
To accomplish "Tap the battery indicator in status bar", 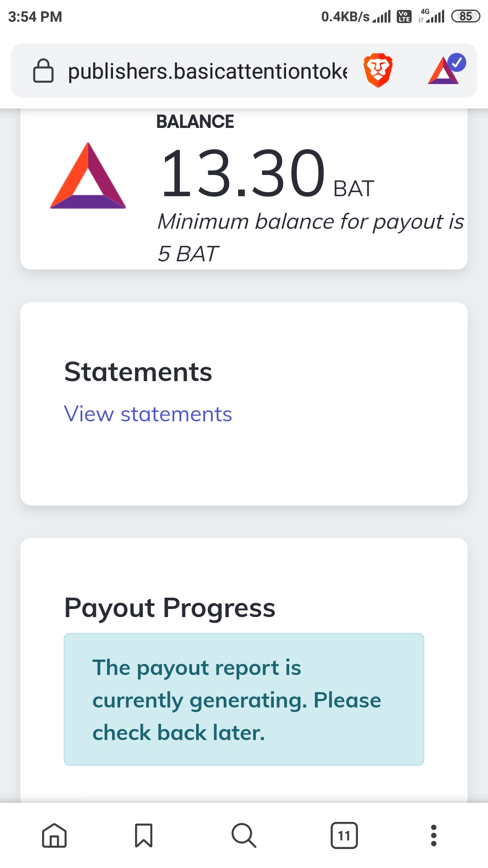I will pyautogui.click(x=465, y=17).
